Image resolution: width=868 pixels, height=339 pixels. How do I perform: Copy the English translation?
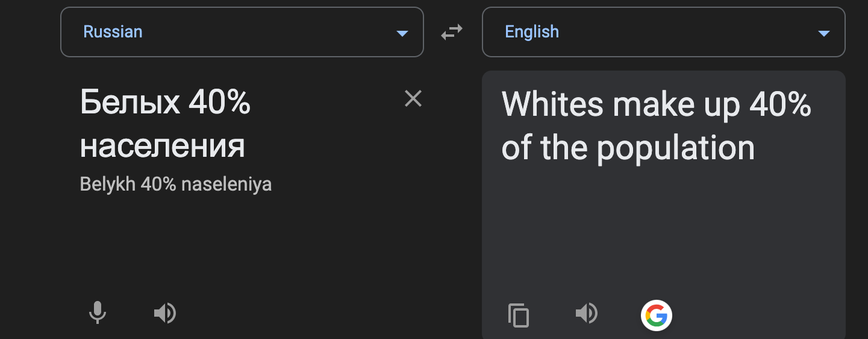point(519,315)
